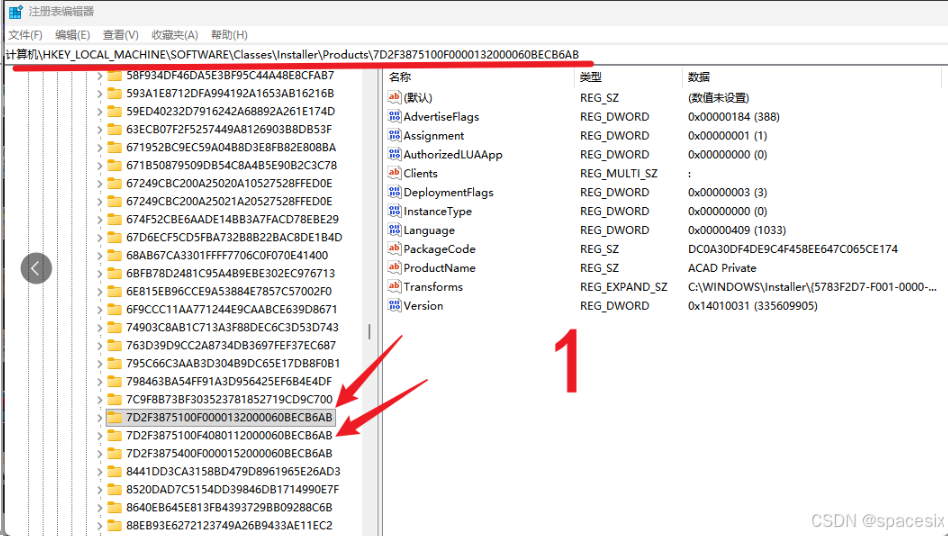Click the (默认) string value icon

pyautogui.click(x=394, y=97)
